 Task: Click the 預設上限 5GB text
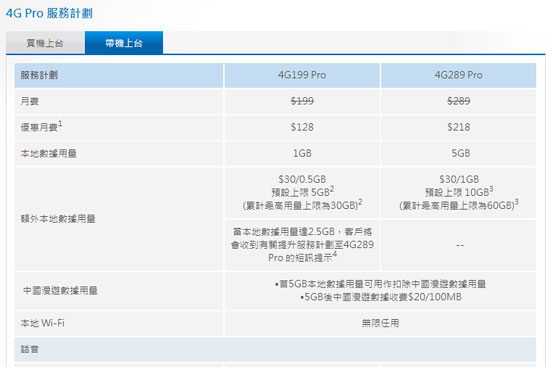302,192
